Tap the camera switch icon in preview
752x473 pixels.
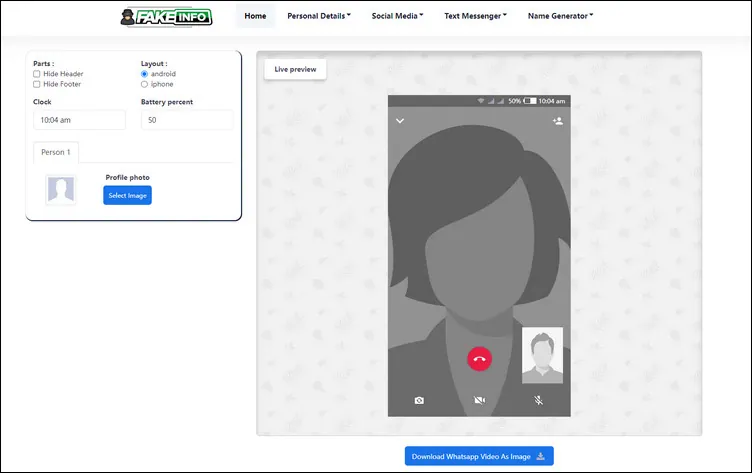(x=419, y=400)
